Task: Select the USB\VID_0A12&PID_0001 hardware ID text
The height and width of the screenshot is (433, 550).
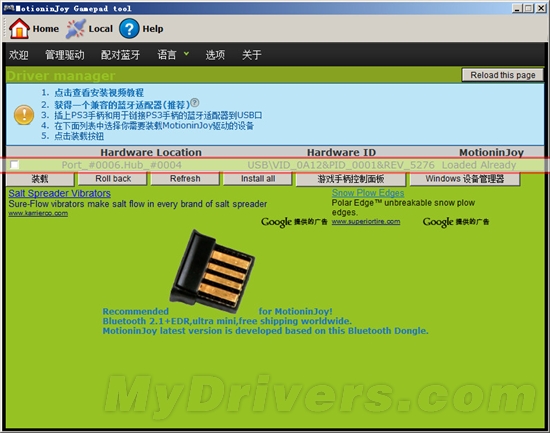Action: coord(341,165)
